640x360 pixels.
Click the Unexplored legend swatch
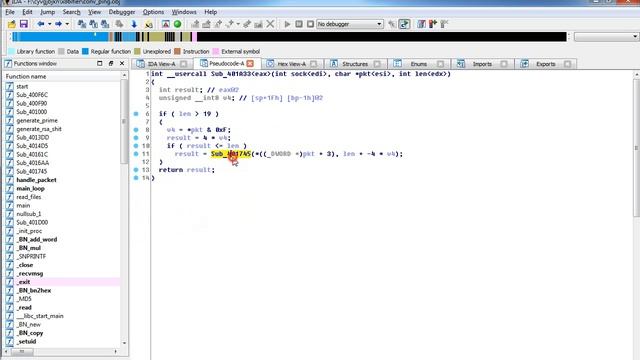pyautogui.click(x=137, y=51)
